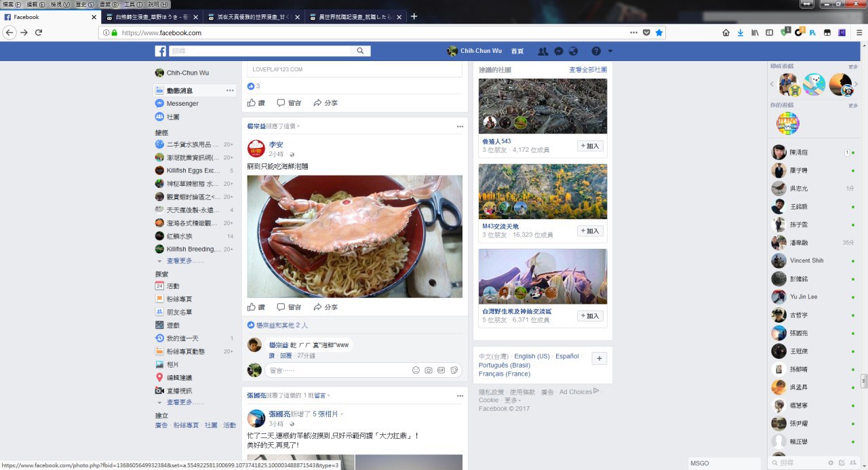Open 直播視訊 in the explore section
Viewport: 868px width, 470px height.
[179, 391]
